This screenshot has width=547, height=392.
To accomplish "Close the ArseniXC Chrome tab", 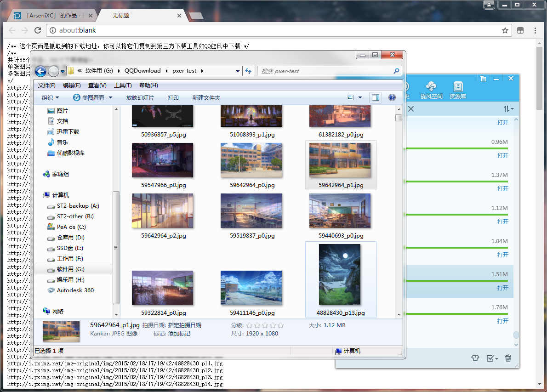I will [x=91, y=16].
